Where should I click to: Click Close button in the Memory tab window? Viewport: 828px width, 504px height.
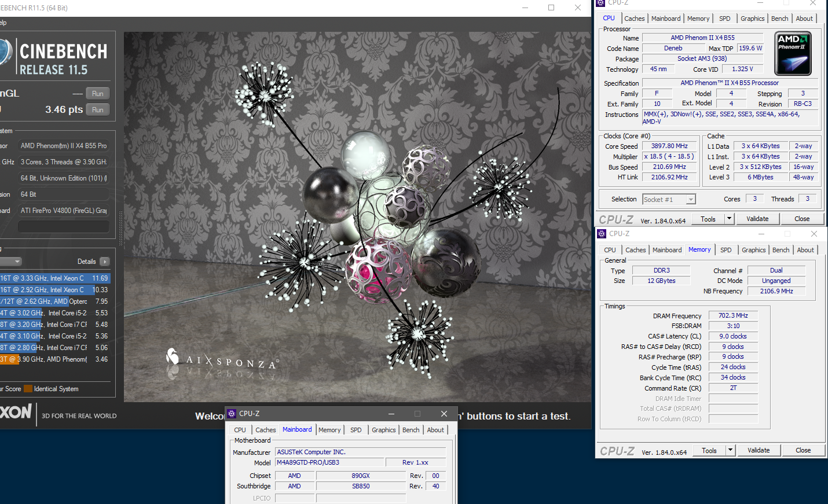point(803,450)
